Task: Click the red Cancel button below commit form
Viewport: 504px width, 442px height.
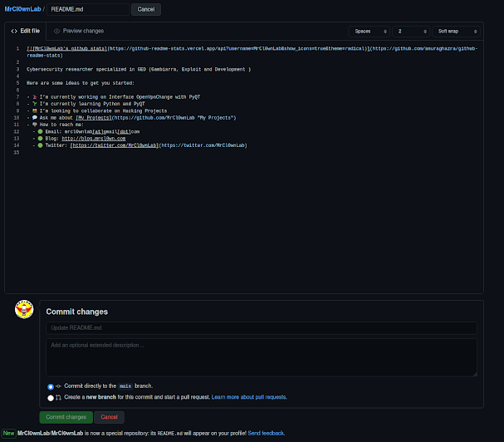Action: click(x=109, y=417)
